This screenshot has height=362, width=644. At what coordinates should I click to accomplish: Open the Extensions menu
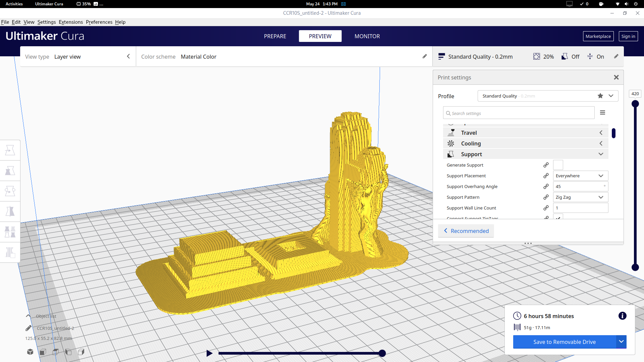tap(71, 22)
